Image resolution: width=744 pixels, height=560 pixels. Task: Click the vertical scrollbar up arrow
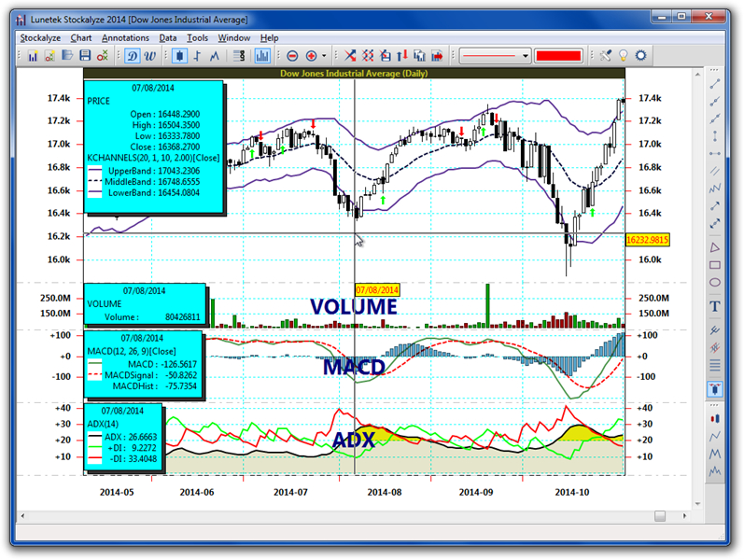pyautogui.click(x=697, y=74)
